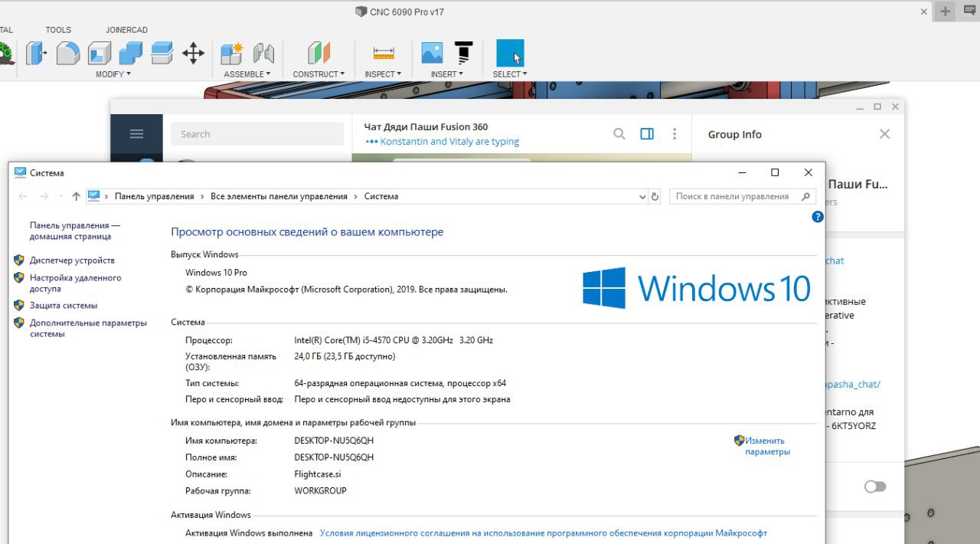Open a new Fusion document tab with plus
980x544 pixels.
pos(946,11)
